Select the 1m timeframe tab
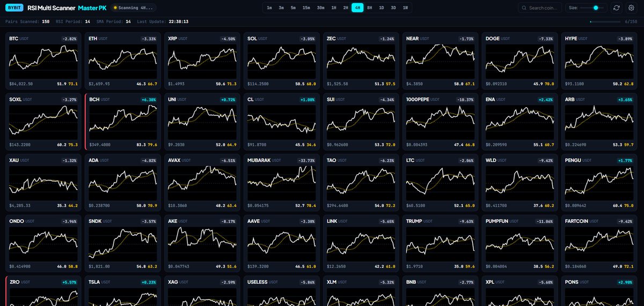The image size is (644, 306). (269, 8)
